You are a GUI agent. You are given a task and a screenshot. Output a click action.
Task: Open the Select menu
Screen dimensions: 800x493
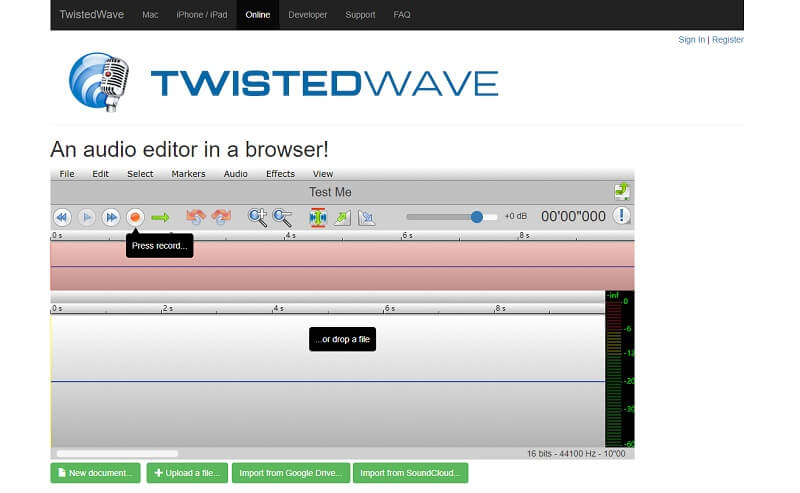tap(140, 174)
